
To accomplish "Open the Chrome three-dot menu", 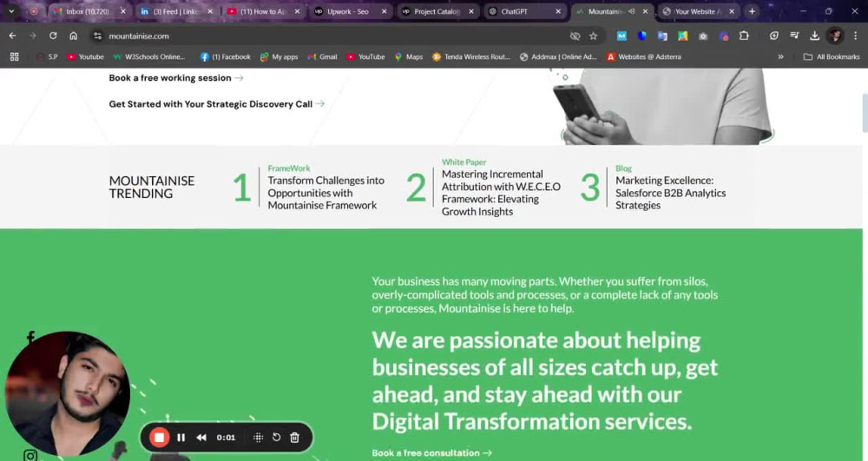I will point(855,36).
